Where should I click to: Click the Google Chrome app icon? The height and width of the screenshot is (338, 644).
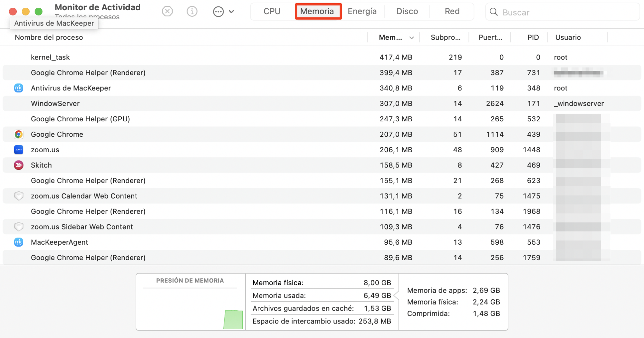(x=19, y=134)
